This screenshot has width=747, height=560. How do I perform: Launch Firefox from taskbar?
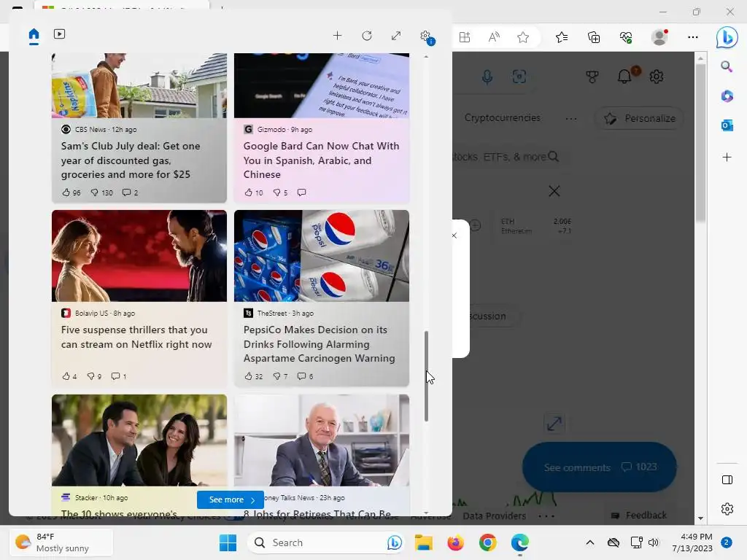tap(455, 542)
